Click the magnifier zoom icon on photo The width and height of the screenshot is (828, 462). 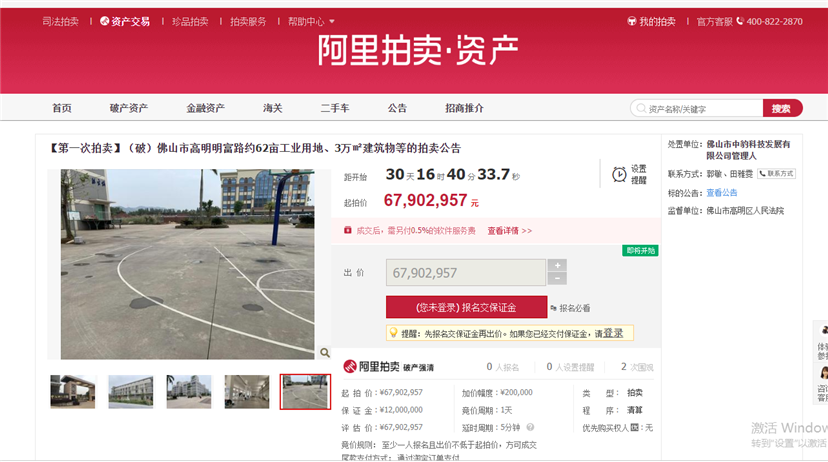point(325,353)
